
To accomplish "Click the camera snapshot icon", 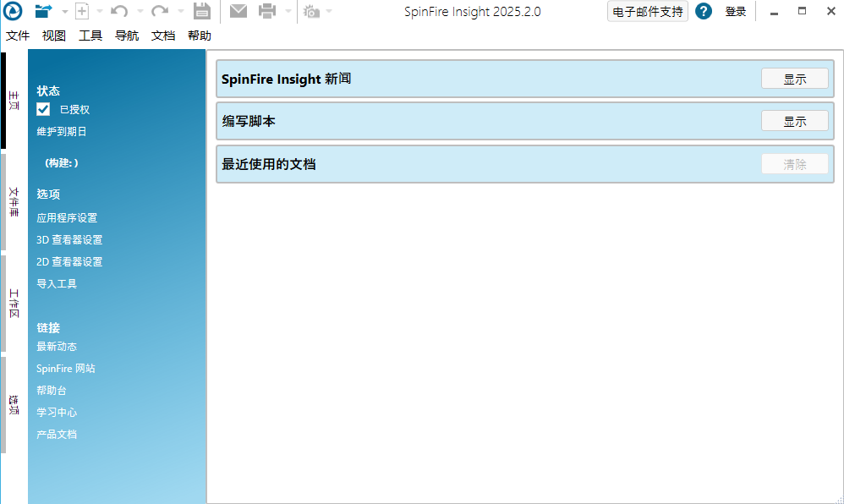I will (311, 11).
